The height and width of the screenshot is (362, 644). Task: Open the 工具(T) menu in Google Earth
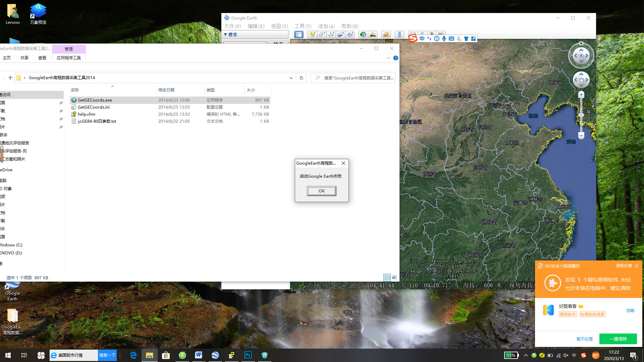(303, 26)
